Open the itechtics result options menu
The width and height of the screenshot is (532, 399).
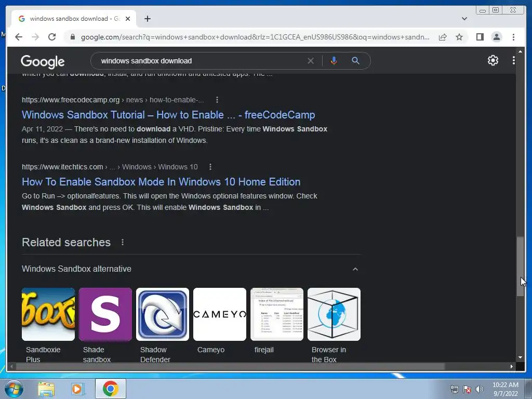point(210,167)
